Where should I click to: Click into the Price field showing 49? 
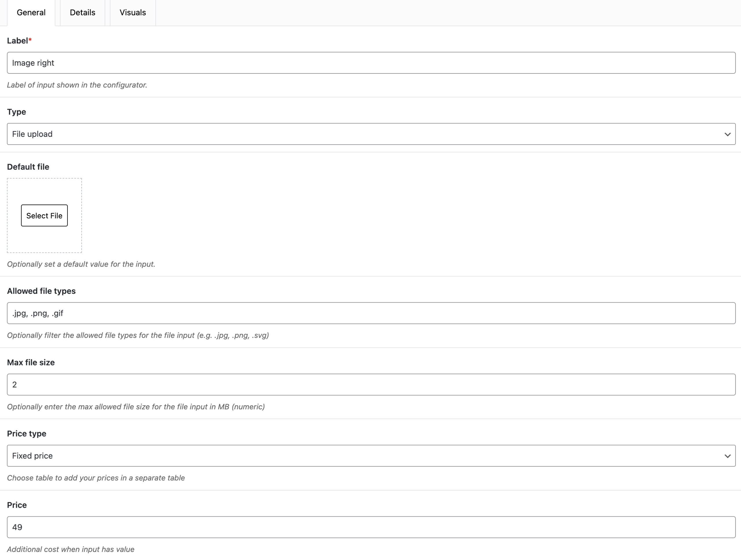(x=370, y=527)
